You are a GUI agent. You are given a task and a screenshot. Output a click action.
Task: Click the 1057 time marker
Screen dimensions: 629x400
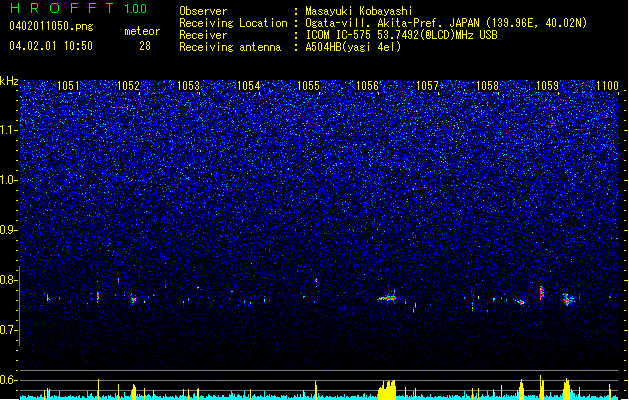427,86
